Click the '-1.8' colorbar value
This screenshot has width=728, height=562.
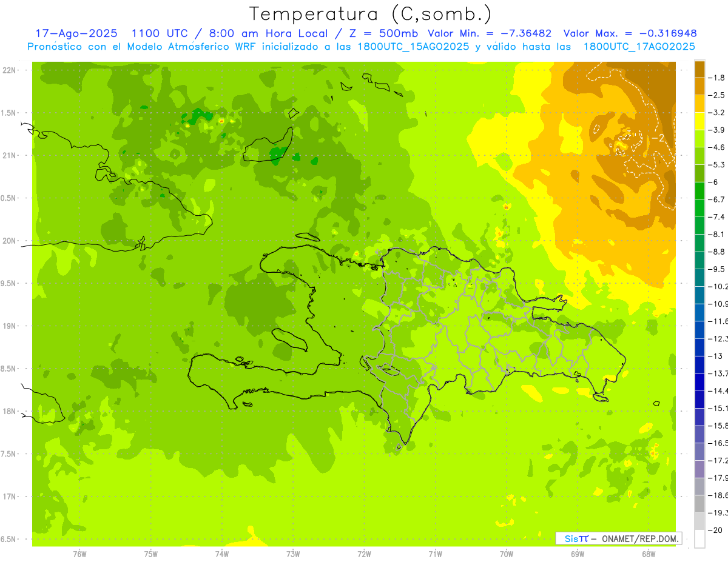[x=716, y=78]
